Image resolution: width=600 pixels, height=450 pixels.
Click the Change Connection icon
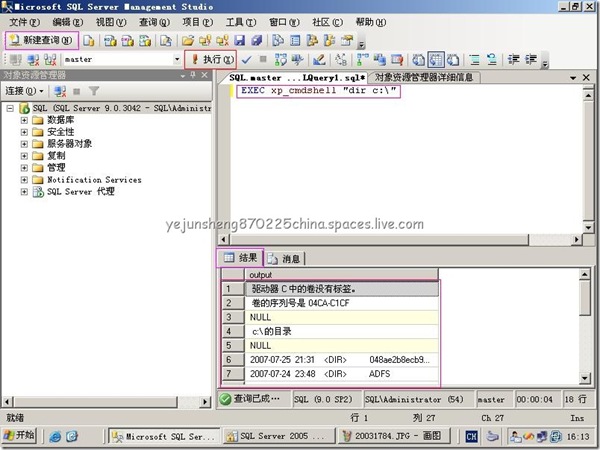point(50,60)
